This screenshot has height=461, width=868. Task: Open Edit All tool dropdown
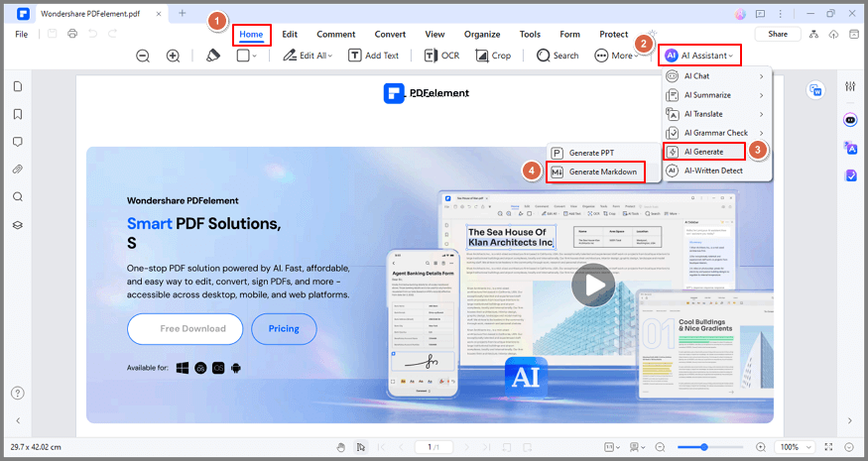308,56
